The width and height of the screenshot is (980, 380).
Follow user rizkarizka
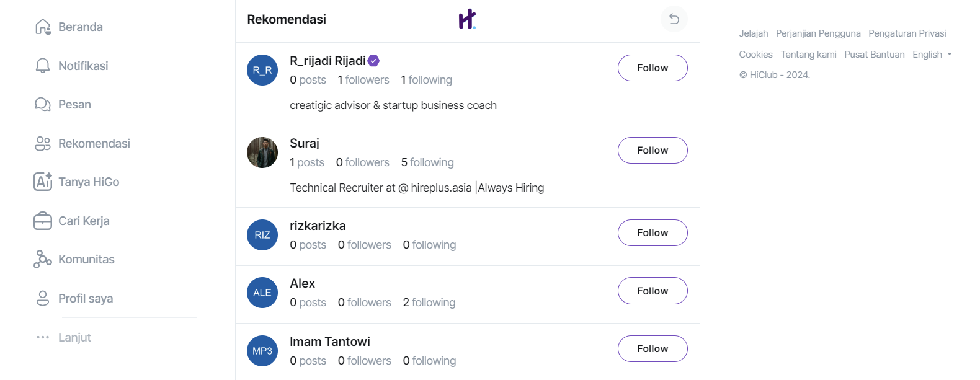(653, 233)
